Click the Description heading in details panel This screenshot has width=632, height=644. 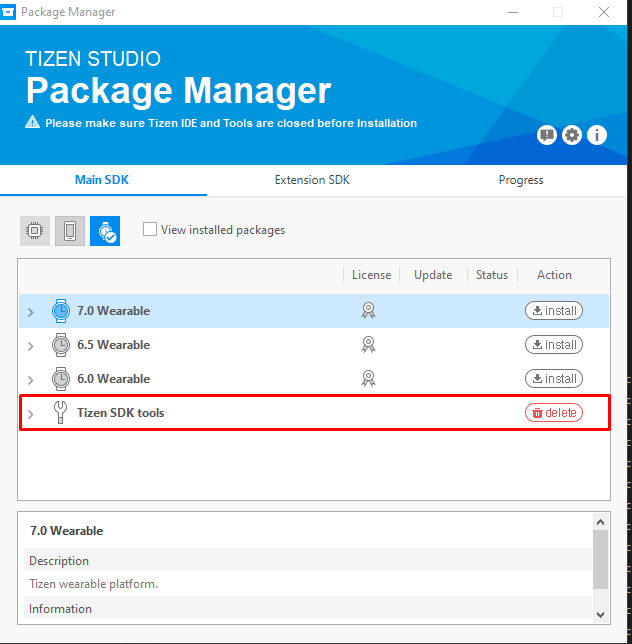[x=59, y=561]
